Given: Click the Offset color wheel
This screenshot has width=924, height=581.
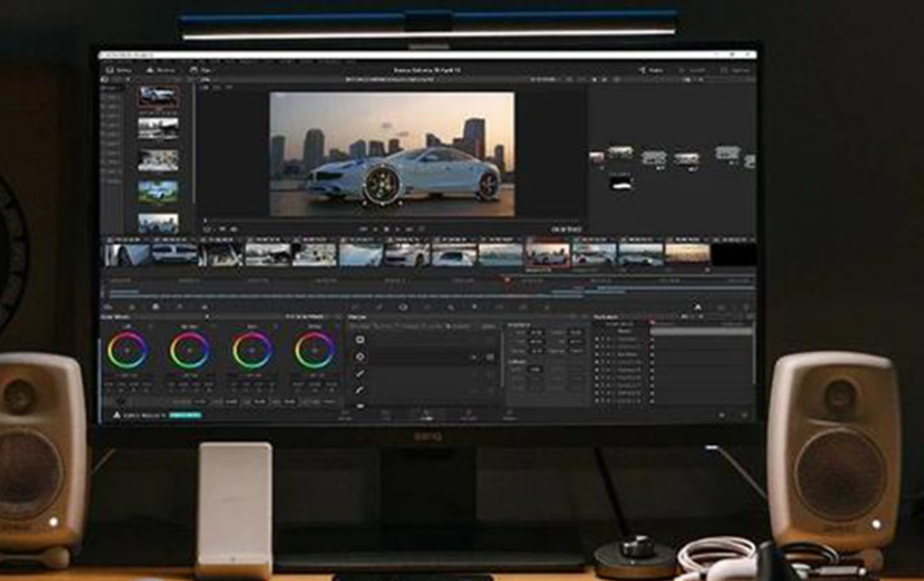Looking at the screenshot, I should click(315, 350).
